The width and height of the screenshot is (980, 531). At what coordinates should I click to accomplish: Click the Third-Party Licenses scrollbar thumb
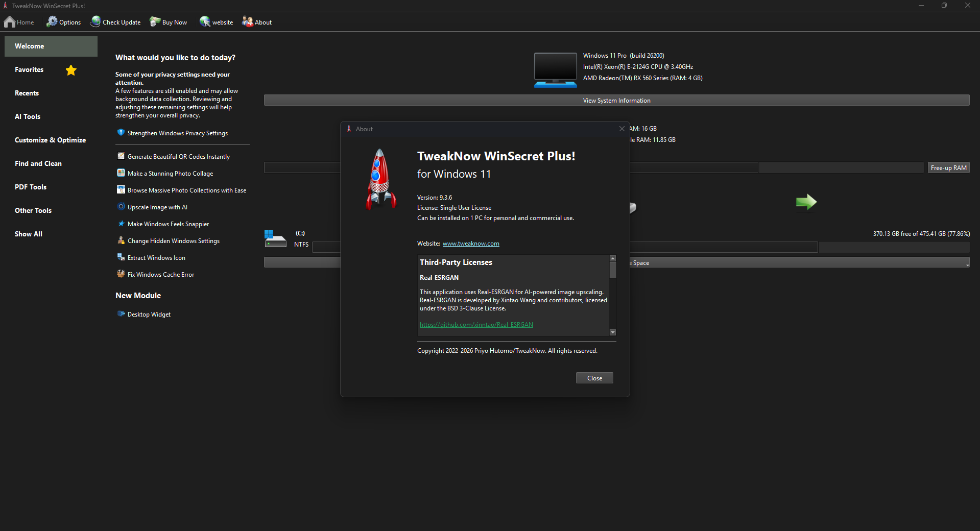tap(613, 270)
